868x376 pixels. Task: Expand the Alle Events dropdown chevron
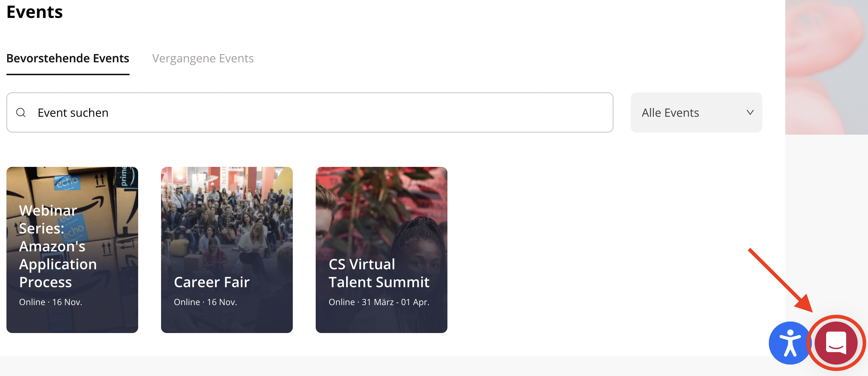(750, 112)
